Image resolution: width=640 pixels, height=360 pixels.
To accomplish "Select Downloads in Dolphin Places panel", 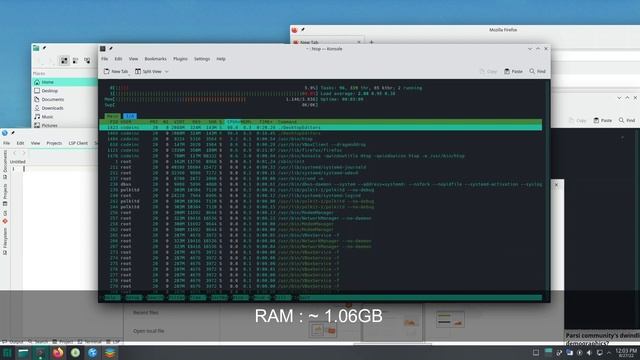I will tap(64, 108).
